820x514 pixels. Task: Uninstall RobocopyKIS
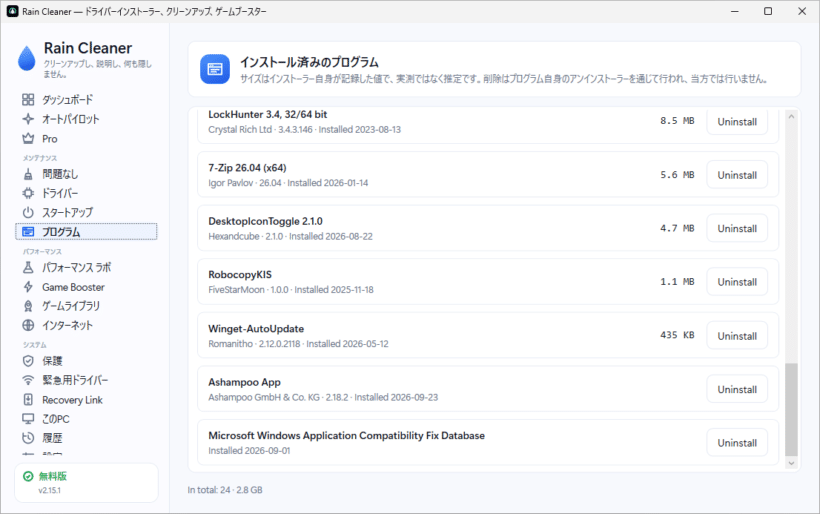737,282
